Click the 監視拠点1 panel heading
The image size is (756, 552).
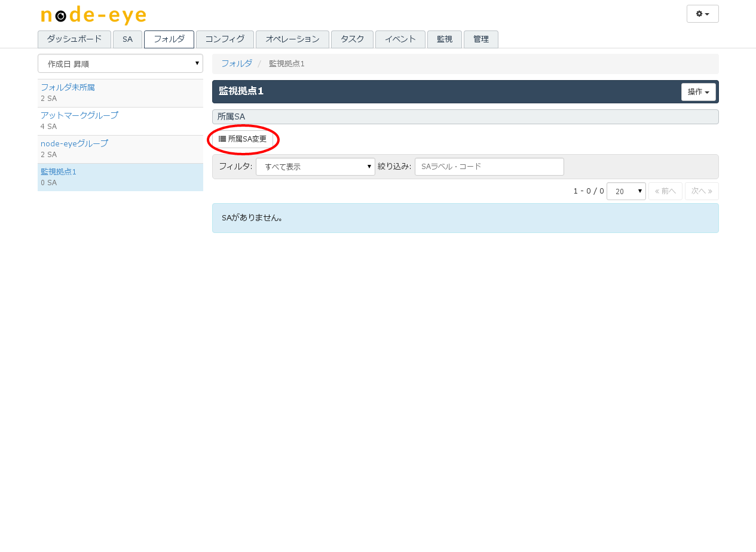pos(241,91)
